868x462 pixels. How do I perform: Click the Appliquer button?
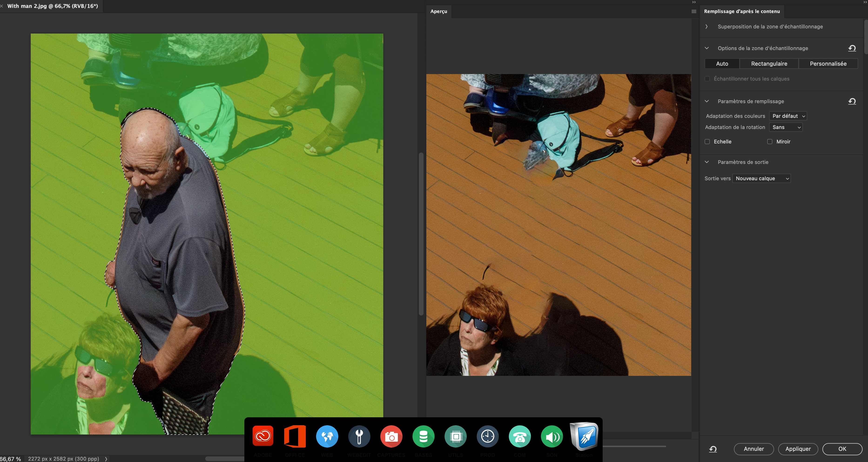[x=798, y=449]
